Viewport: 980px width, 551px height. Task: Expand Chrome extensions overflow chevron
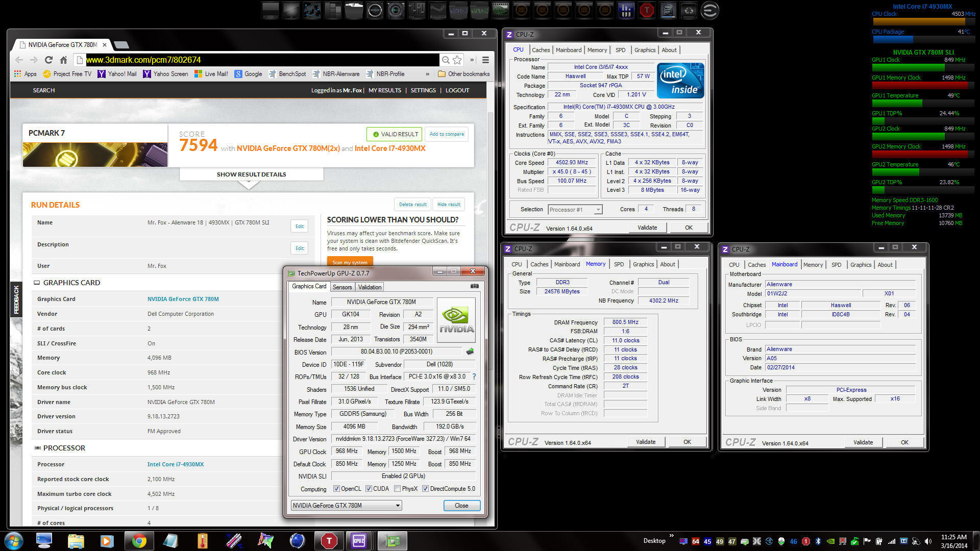point(472,60)
